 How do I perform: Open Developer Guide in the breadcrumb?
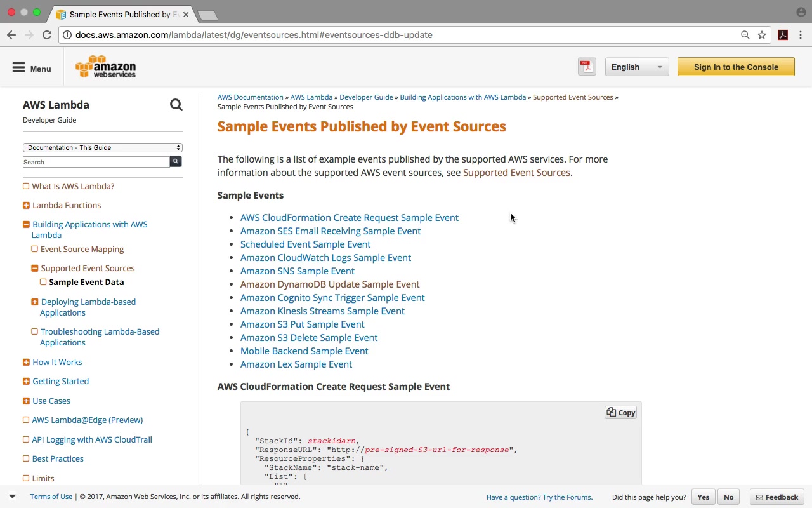366,97
